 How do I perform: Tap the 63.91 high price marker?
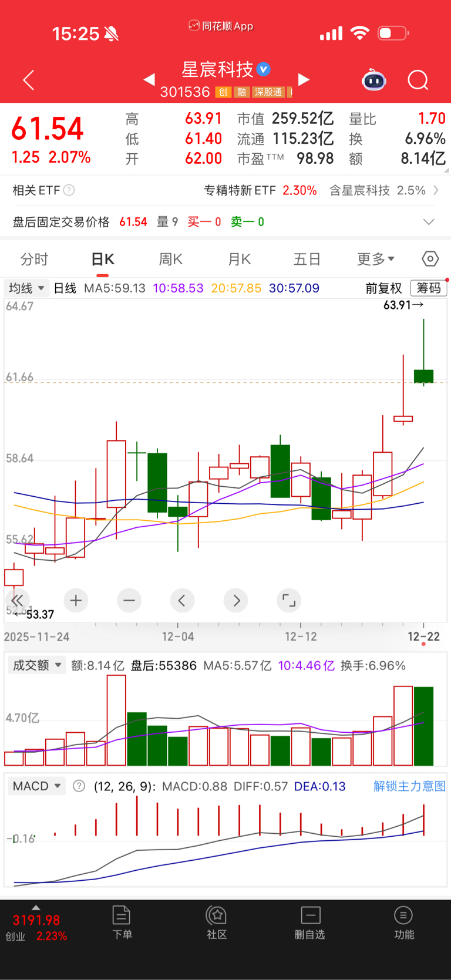(403, 305)
